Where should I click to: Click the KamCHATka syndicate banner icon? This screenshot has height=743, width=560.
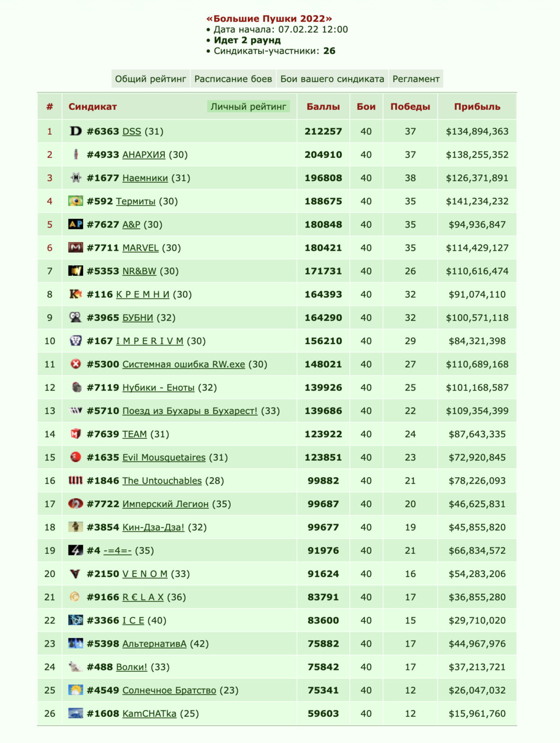coord(75,713)
